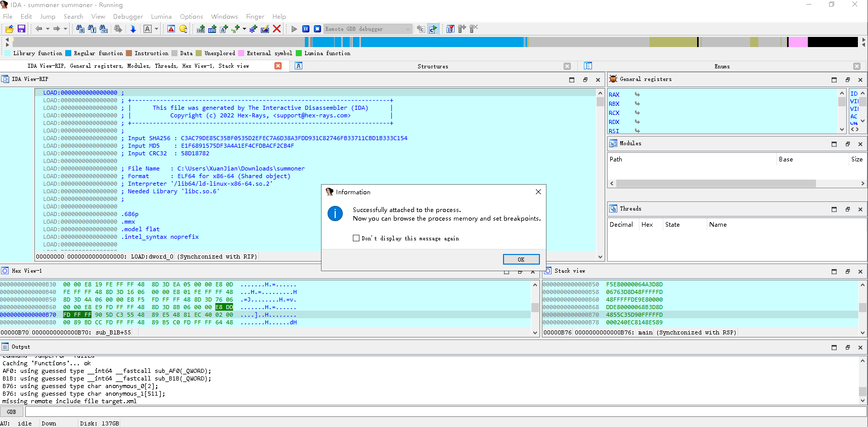Click the edit pencil toolbar icon
This screenshot has height=427, width=868.
click(265, 29)
